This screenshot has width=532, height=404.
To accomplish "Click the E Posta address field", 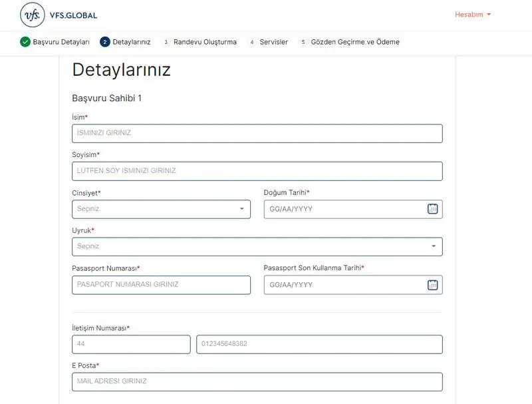I will click(x=257, y=382).
